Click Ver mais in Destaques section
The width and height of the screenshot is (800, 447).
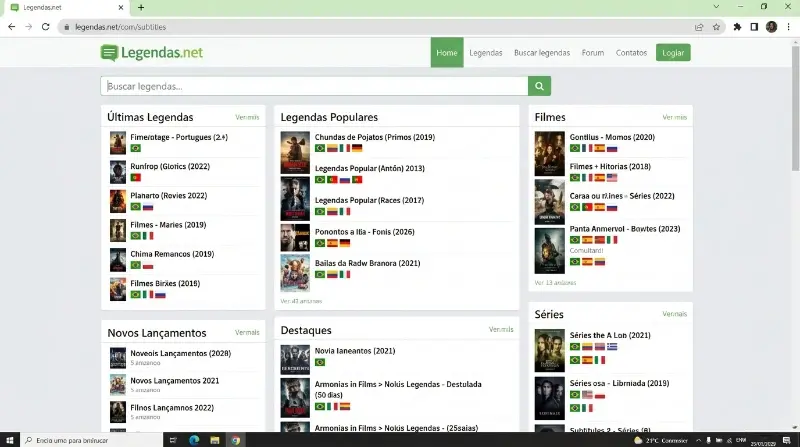tap(501, 330)
